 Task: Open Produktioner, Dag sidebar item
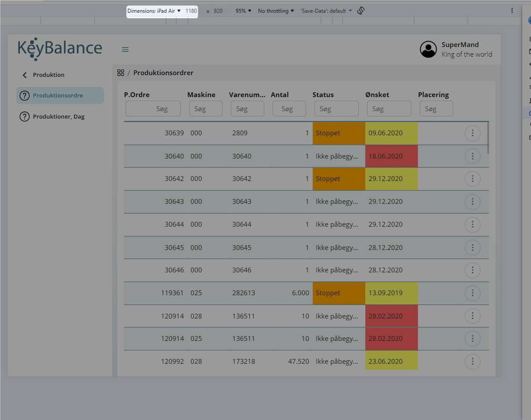(58, 117)
